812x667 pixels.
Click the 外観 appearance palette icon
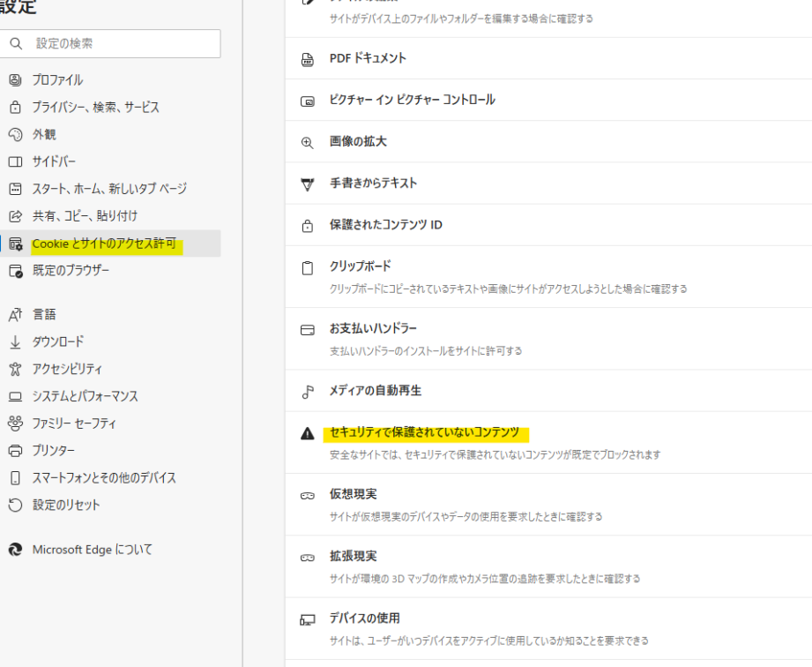pos(14,135)
